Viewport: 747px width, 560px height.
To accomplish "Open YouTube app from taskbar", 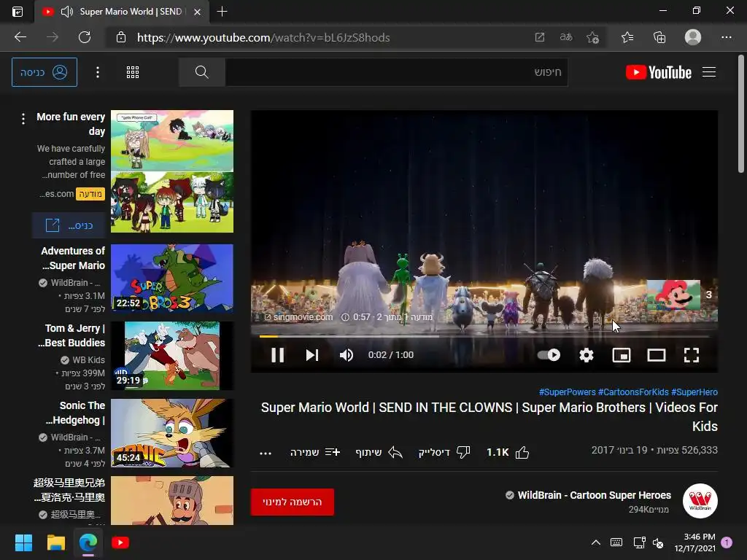I will 120,542.
